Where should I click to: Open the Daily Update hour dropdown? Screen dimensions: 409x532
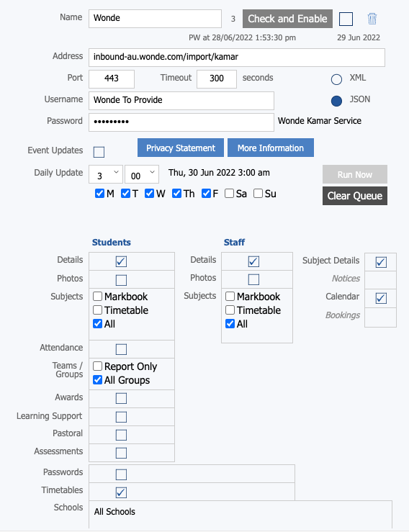click(106, 174)
